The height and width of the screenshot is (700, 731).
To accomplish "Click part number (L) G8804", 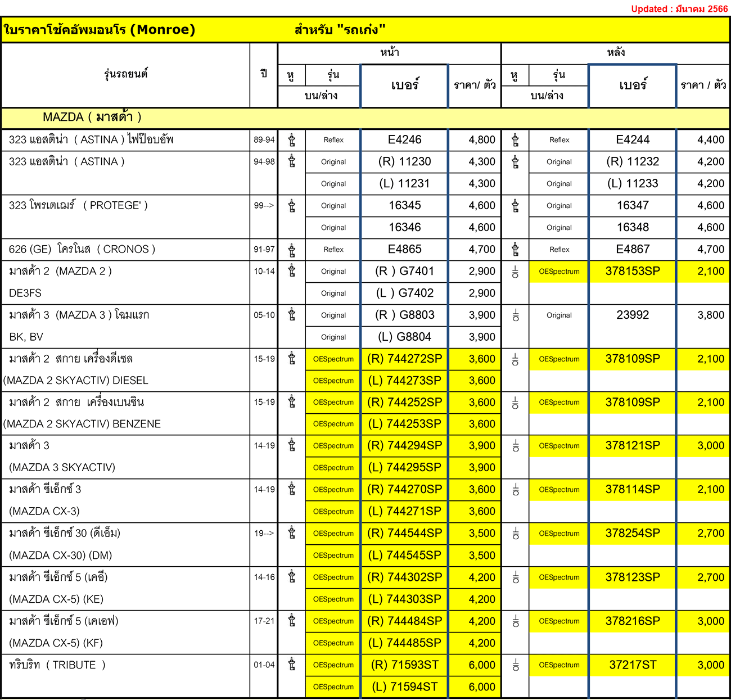I will pyautogui.click(x=405, y=337).
